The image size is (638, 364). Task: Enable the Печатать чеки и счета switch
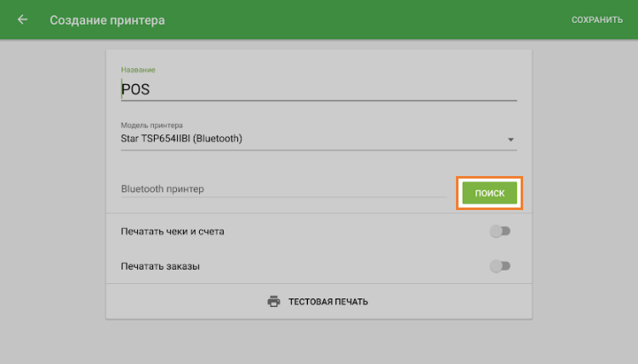pos(500,231)
